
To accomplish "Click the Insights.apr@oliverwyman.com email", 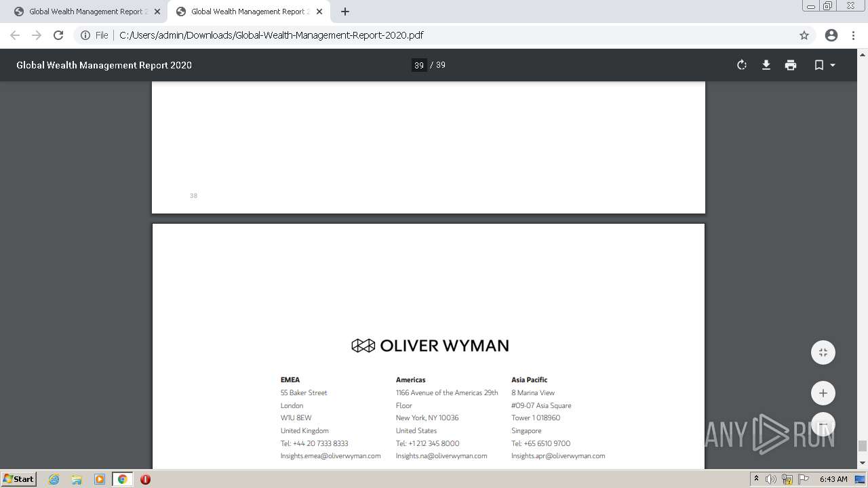I will [558, 456].
